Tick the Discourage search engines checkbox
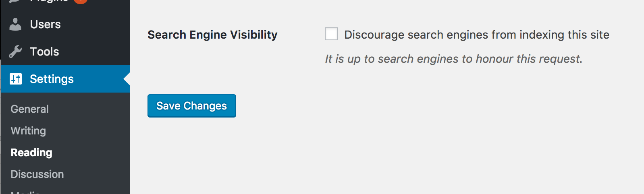Screen dimensions: 644x194 [x=331, y=34]
